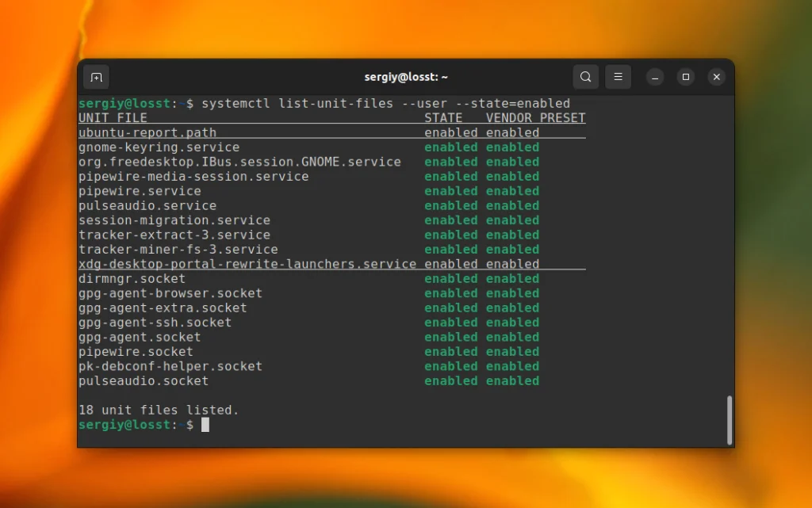Click pk-debconf-helper.socket text
This screenshot has width=812, height=508.
click(x=170, y=366)
